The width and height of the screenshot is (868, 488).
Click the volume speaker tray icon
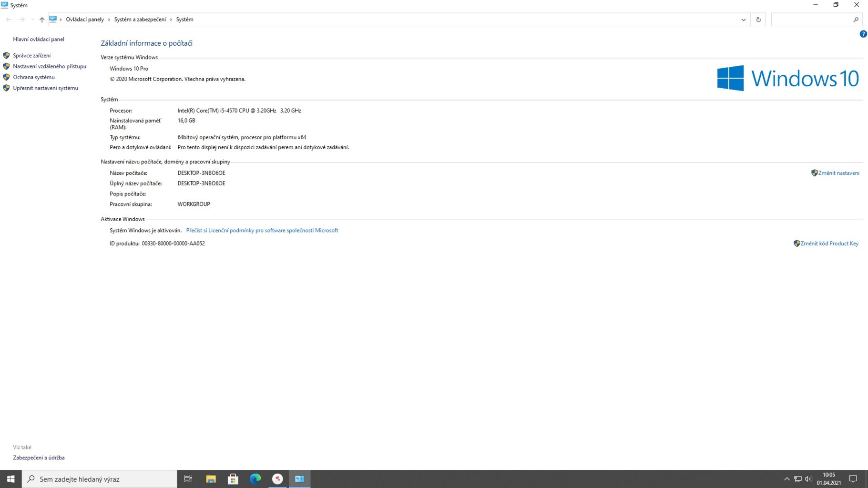[808, 479]
